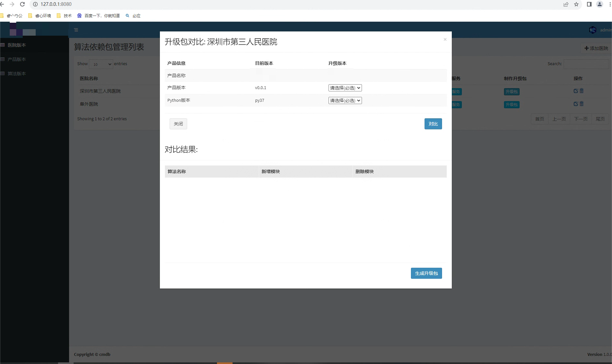
Task: Click edit icon in 深圳市第三人民医院 row
Action: click(576, 91)
